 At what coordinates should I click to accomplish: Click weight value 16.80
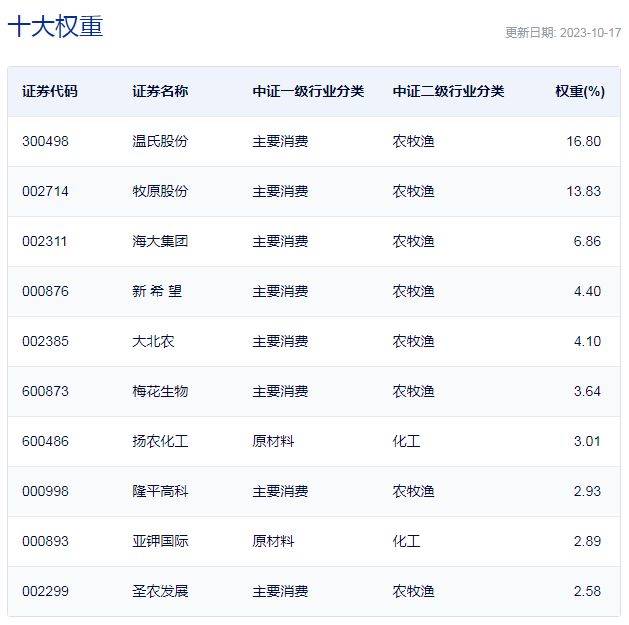coord(584,141)
